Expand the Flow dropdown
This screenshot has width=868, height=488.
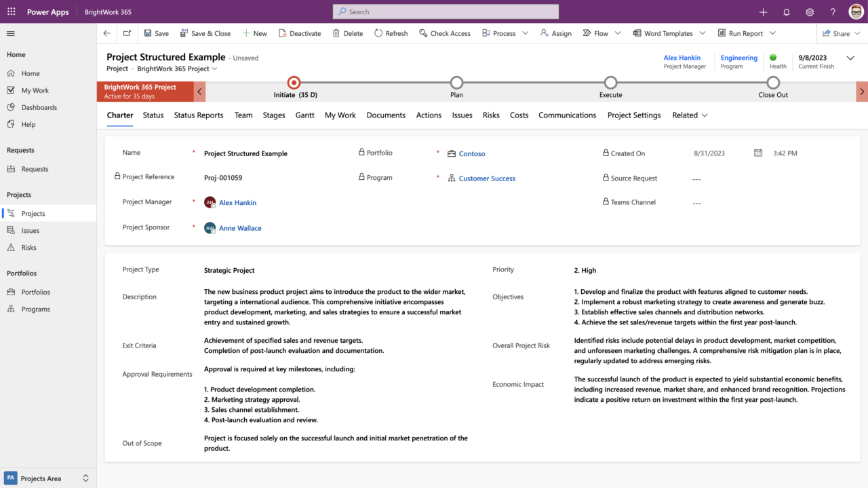618,33
